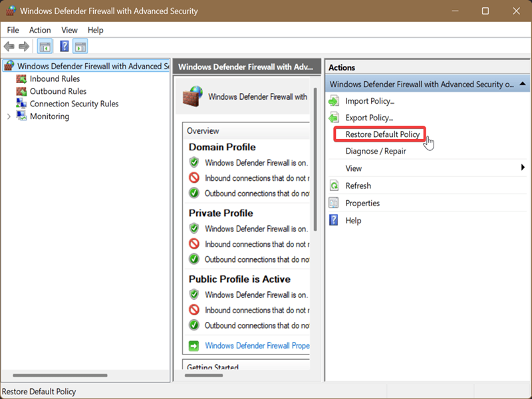Select the Windows Defender Firewall root node
The image size is (532, 399).
click(93, 66)
